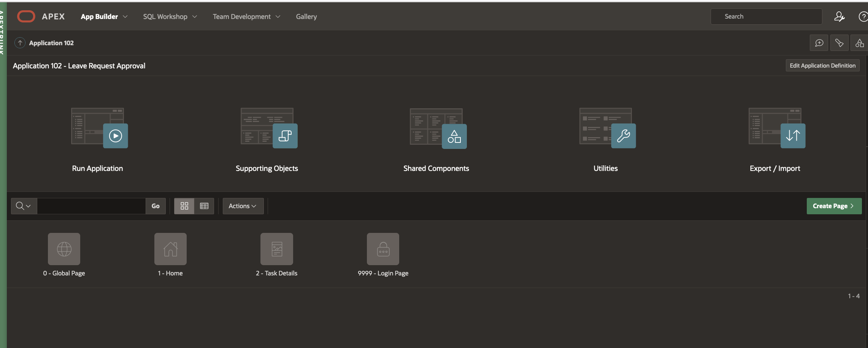868x348 pixels.
Task: Click the Create Page button
Action: pos(834,206)
